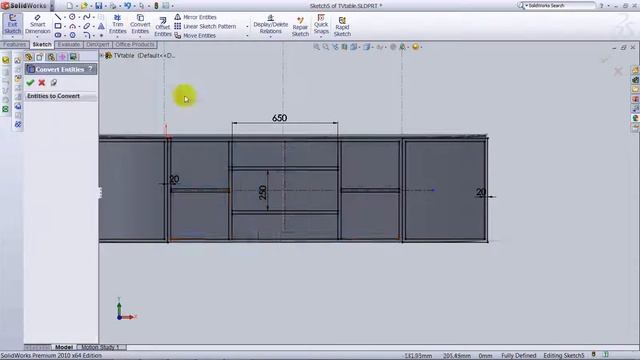Confirm sketch with the corner checkmark

pyautogui.click(x=605, y=60)
